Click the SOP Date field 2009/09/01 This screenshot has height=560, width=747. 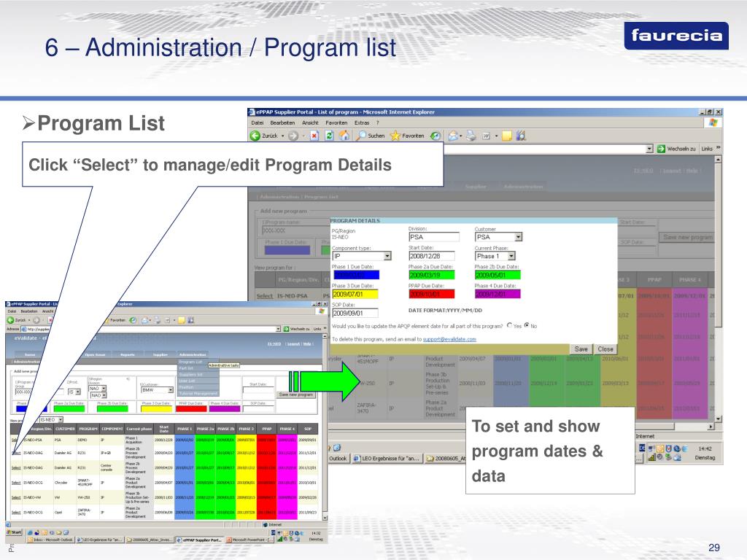pyautogui.click(x=355, y=313)
